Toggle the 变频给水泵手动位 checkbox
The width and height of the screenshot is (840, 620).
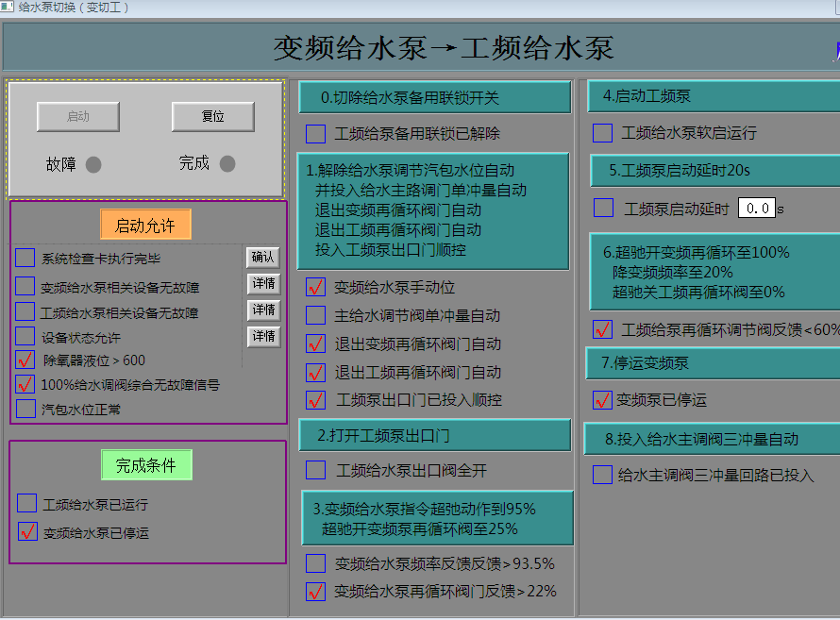tap(315, 289)
